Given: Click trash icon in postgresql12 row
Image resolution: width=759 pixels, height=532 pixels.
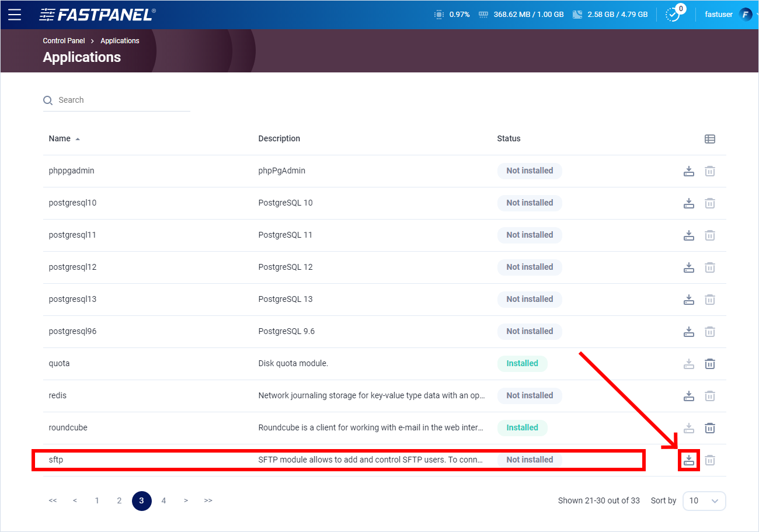Looking at the screenshot, I should (710, 267).
